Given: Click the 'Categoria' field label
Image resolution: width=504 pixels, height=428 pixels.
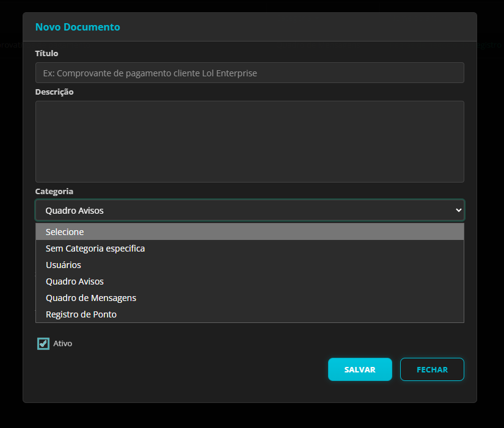Looking at the screenshot, I should pos(54,192).
